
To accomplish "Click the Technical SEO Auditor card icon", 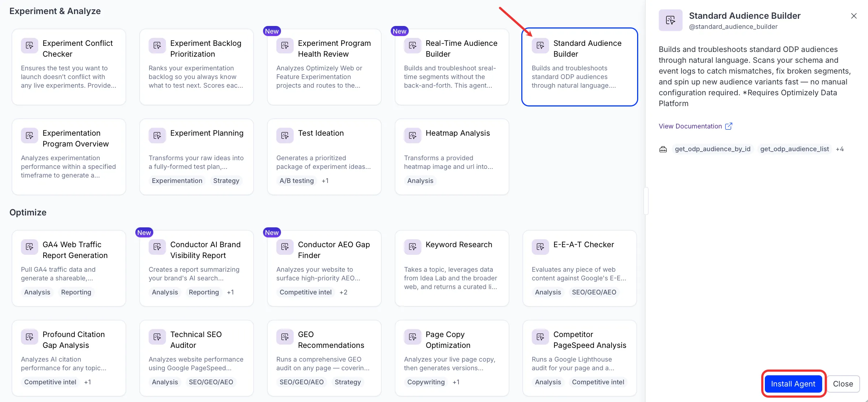I will click(157, 337).
